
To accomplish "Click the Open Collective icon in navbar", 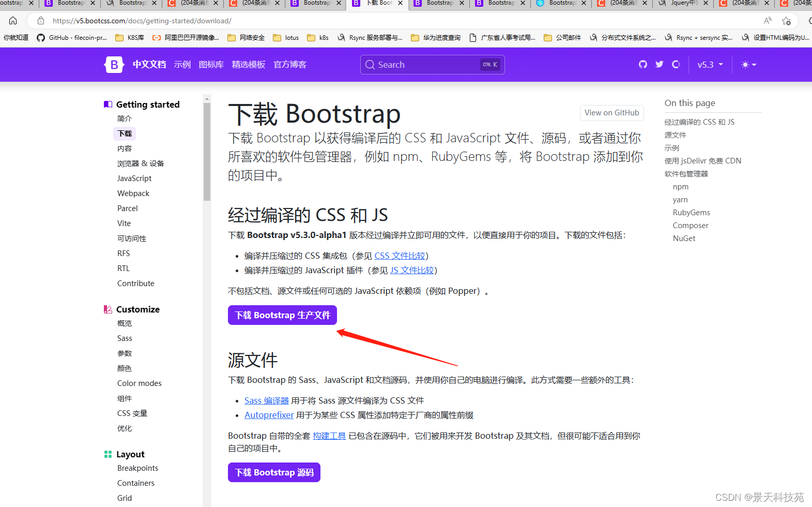I will coord(676,65).
